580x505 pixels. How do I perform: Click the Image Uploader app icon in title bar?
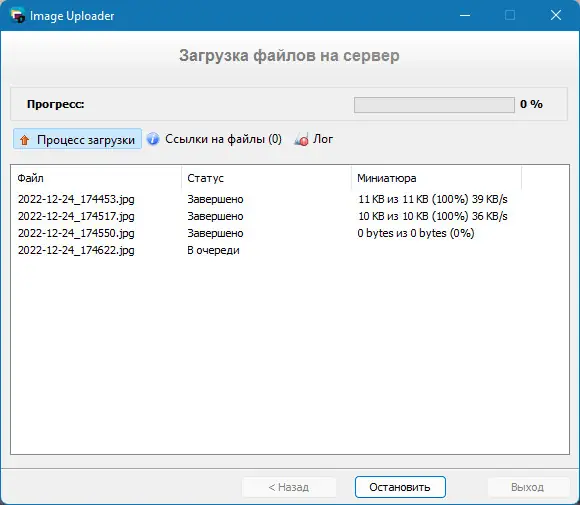click(x=17, y=15)
